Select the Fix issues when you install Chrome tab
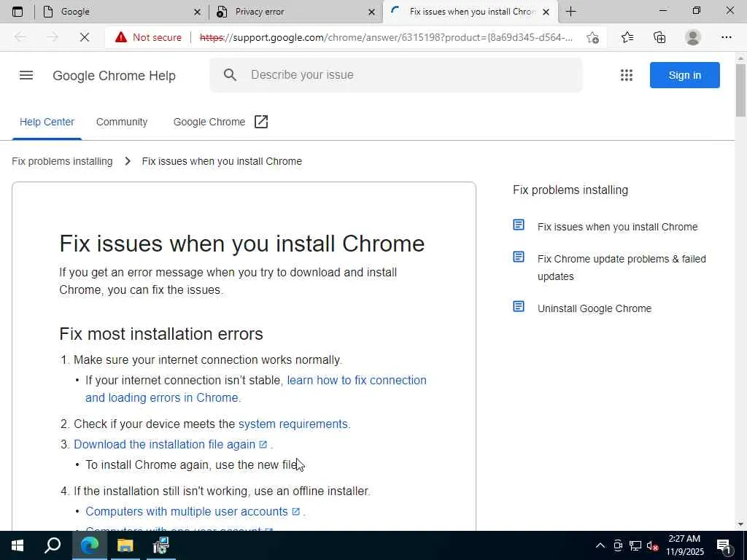Image resolution: width=747 pixels, height=560 pixels. coord(471,12)
